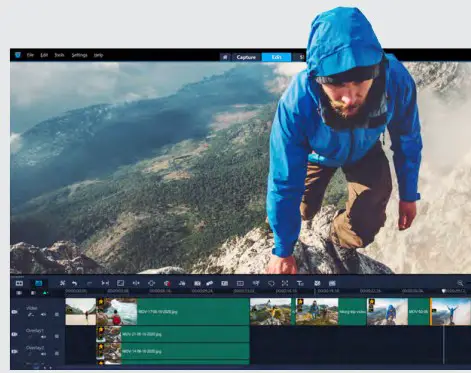Image resolution: width=471 pixels, height=373 pixels.
Task: Select the MOV-17 clip on Video track
Action: pos(173,311)
